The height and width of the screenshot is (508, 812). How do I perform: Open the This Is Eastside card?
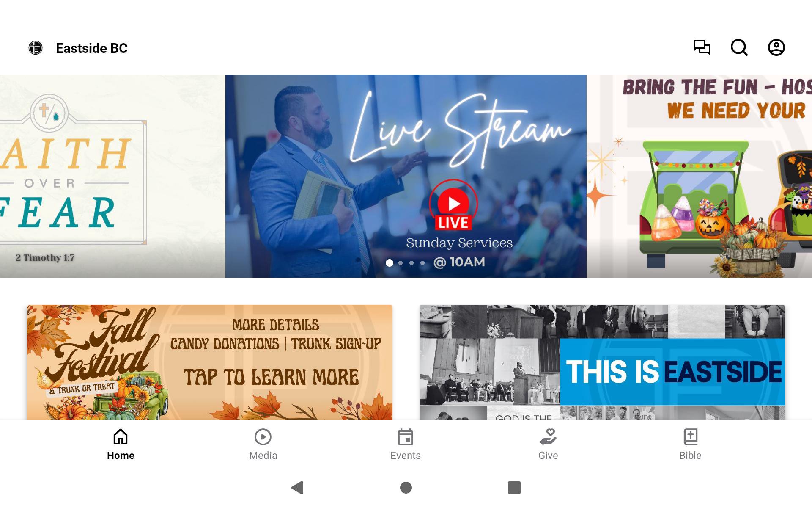tap(602, 362)
